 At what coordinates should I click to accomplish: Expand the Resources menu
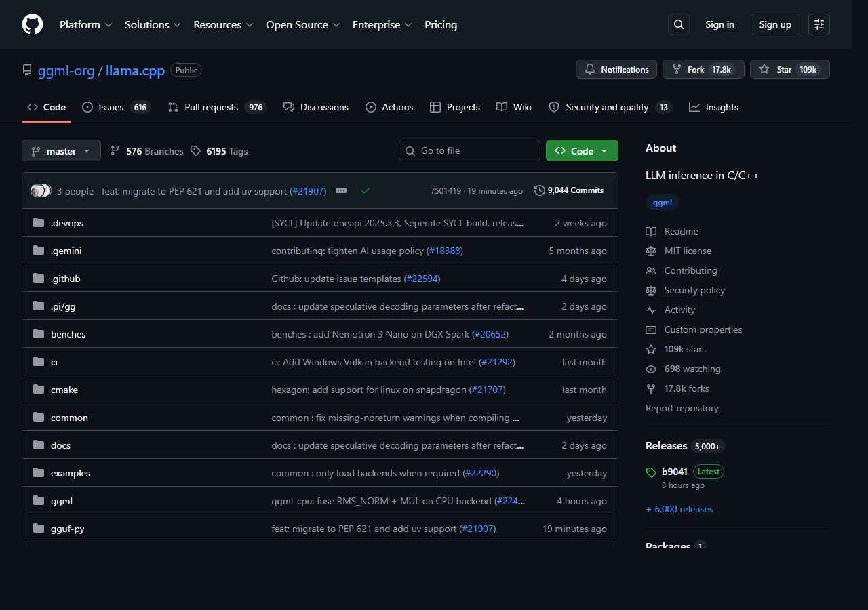pos(223,24)
